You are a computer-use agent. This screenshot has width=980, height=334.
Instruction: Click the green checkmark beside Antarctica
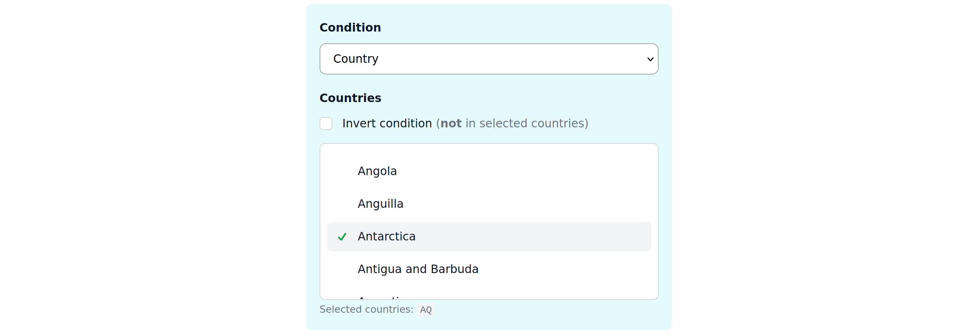point(342,237)
